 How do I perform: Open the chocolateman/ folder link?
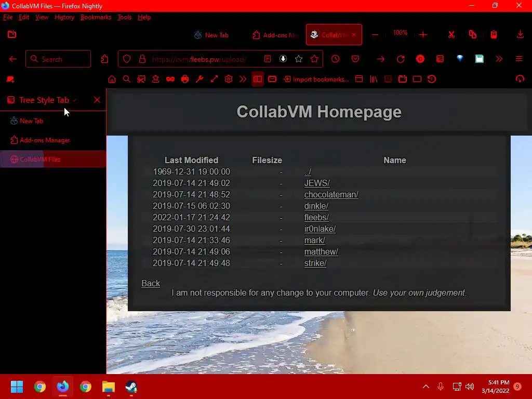click(x=331, y=195)
